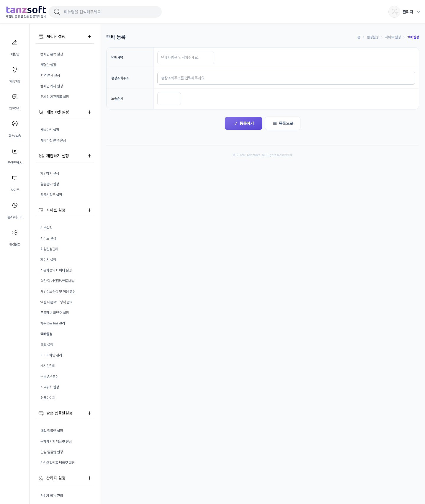The image size is (425, 504).
Task: Open the 관리자 account dropdown chevron
Action: click(419, 12)
